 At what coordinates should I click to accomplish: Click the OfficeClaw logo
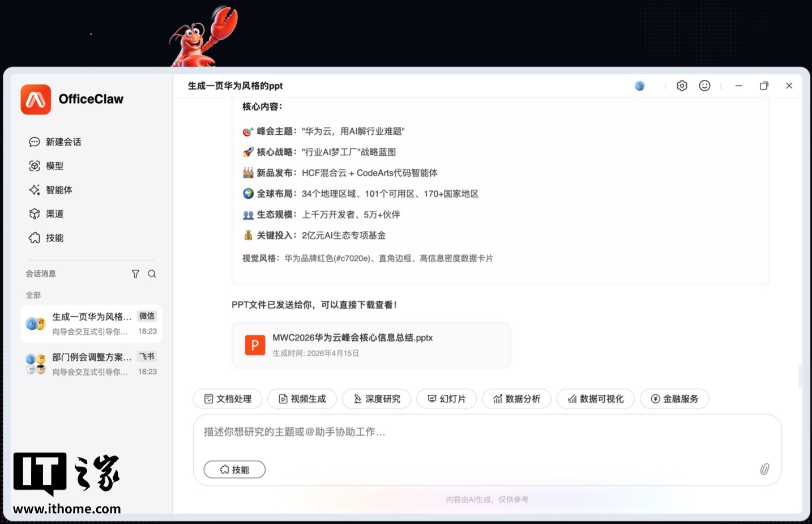tap(36, 99)
